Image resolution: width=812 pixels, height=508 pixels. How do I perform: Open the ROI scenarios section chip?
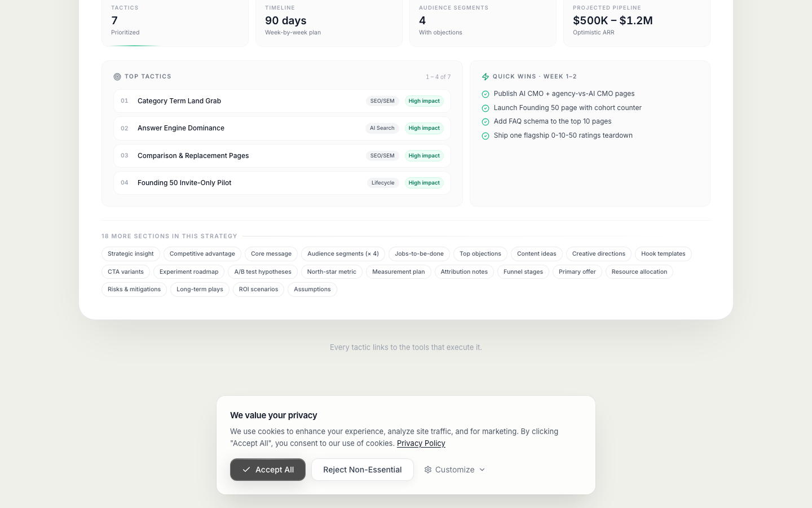click(x=258, y=290)
